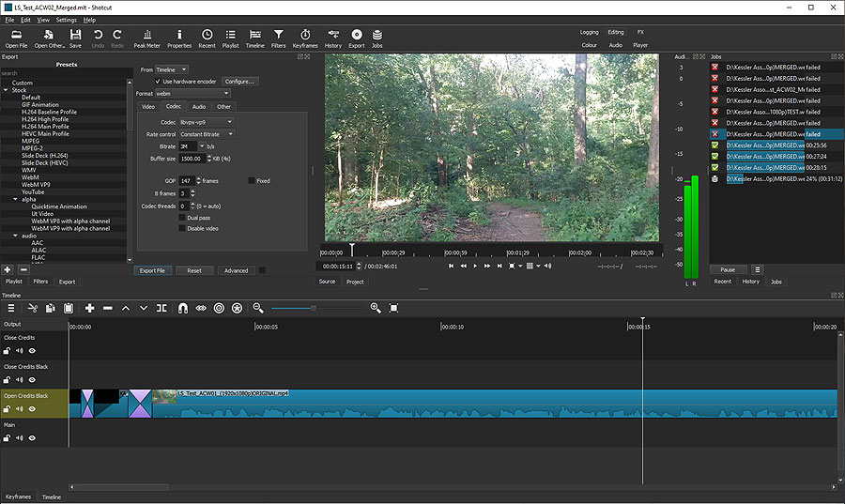
Task: Click the Undo toolbar icon
Action: tap(98, 38)
